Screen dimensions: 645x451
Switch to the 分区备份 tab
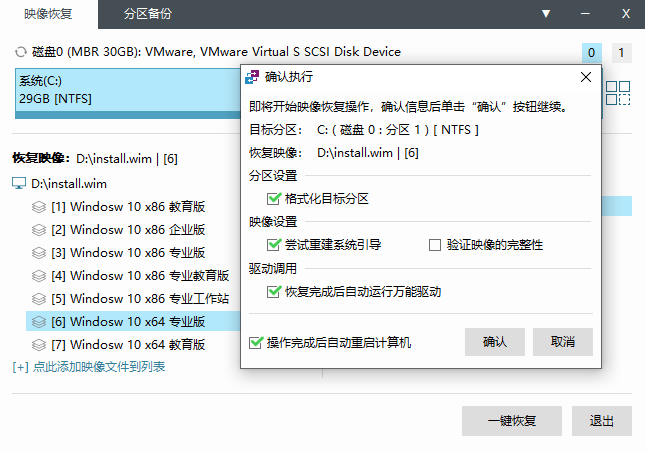pos(148,14)
